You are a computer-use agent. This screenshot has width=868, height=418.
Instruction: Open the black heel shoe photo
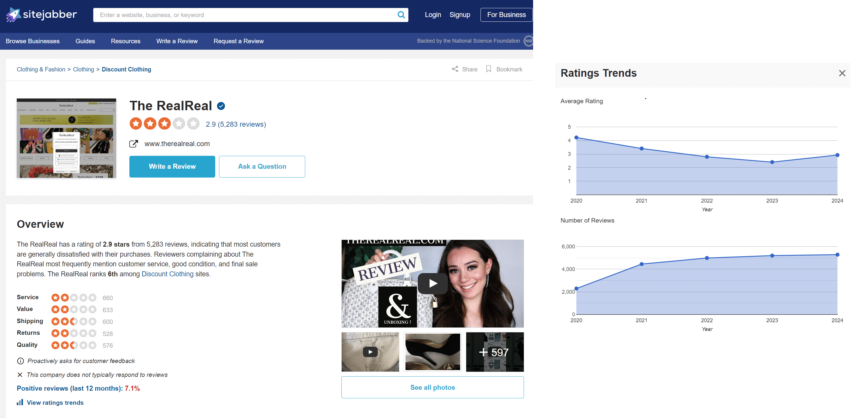click(433, 352)
